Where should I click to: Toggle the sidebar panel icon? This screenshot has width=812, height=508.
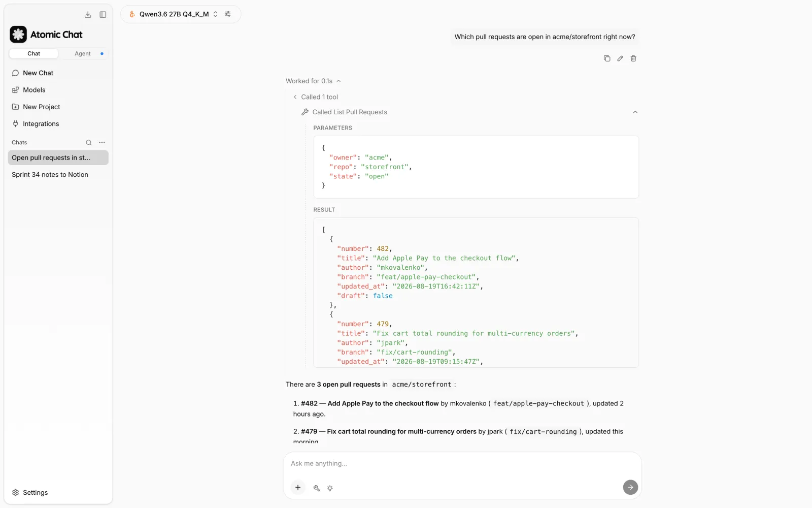click(103, 15)
